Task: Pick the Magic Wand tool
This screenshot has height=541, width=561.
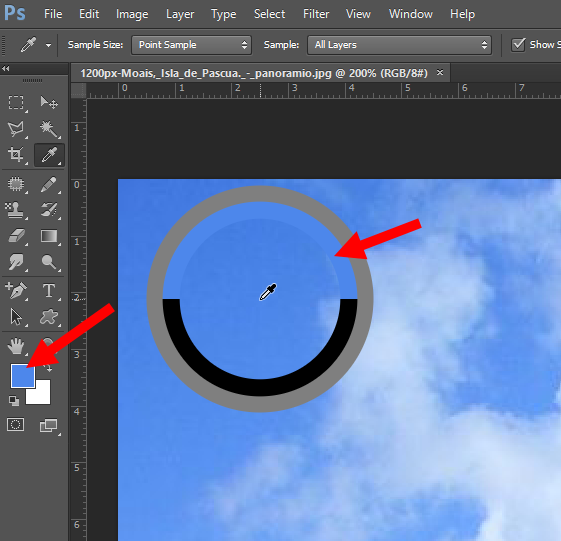Action: click(x=49, y=129)
